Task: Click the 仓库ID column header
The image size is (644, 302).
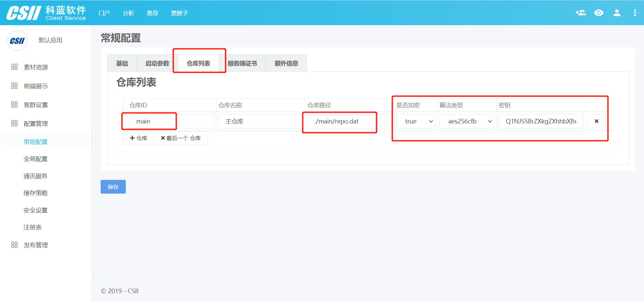Action: 138,105
